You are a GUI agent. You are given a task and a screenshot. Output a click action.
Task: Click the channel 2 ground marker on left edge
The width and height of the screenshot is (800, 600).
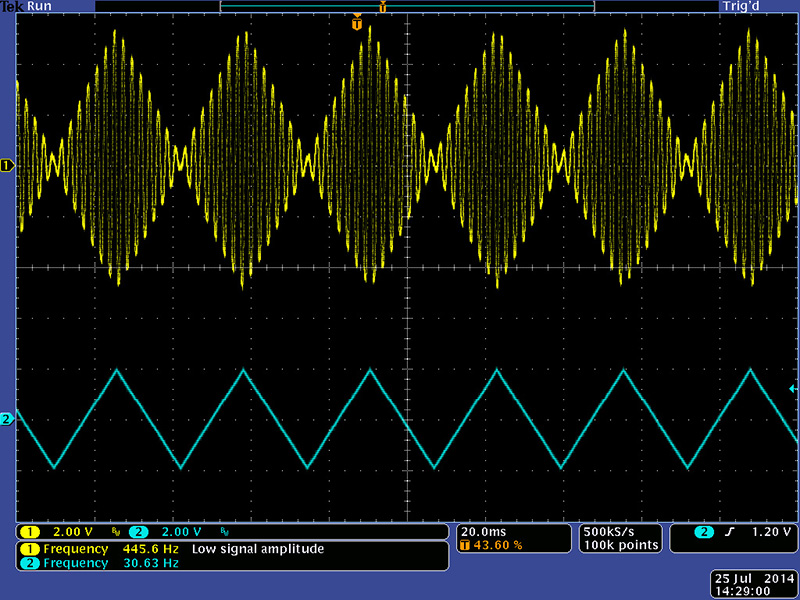tap(9, 418)
